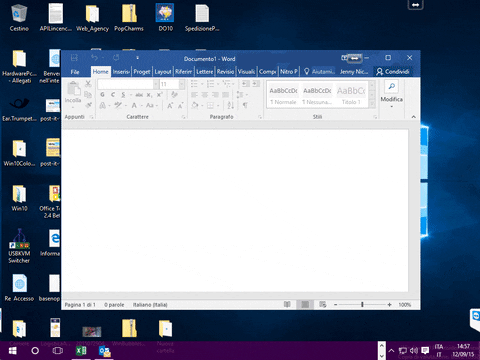The image size is (480, 360).
Task: Click the Modifica search icon
Action: [392, 87]
